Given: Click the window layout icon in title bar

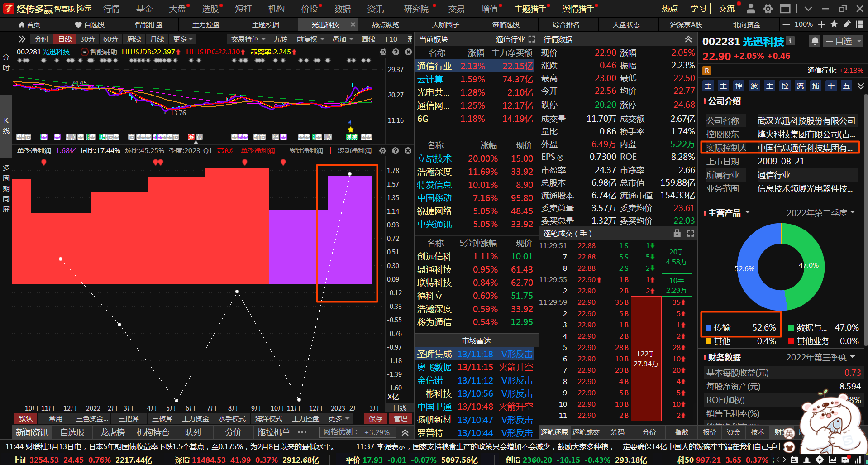Looking at the screenshot, I should pos(785,9).
